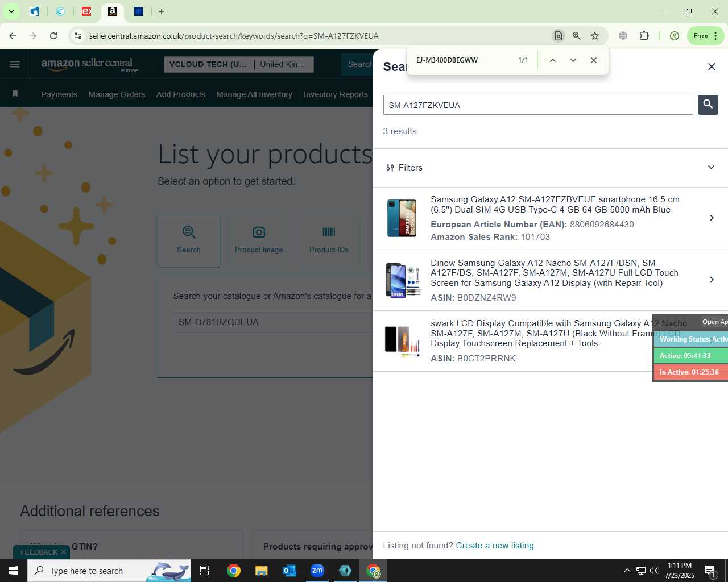Viewport: 728px width, 582px height.
Task: Switch to the first browser tab
Action: [x=35, y=11]
